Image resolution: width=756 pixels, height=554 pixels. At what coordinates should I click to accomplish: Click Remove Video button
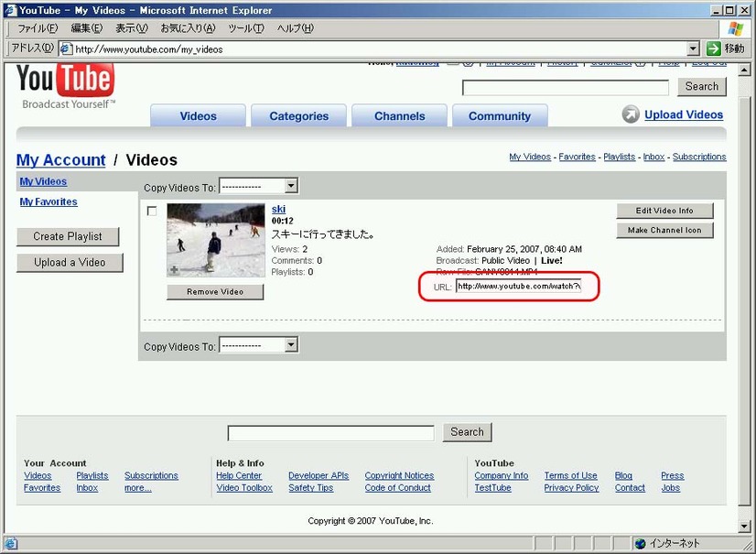coord(215,291)
